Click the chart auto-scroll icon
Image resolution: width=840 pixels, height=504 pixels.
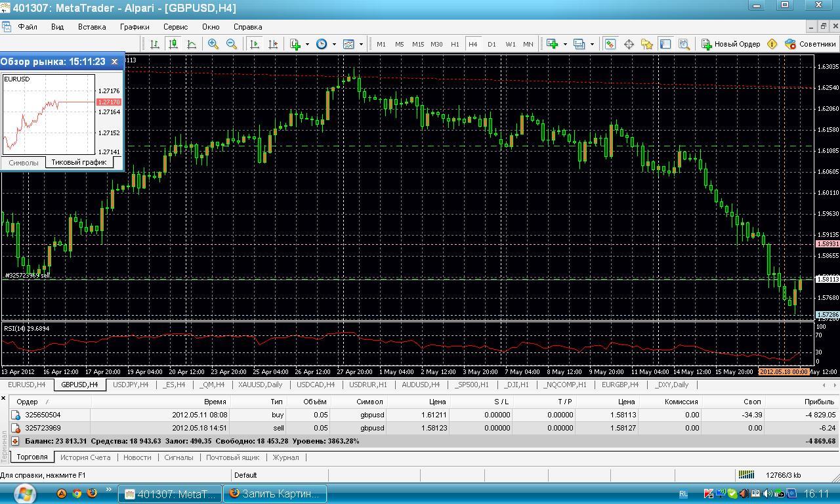point(255,44)
